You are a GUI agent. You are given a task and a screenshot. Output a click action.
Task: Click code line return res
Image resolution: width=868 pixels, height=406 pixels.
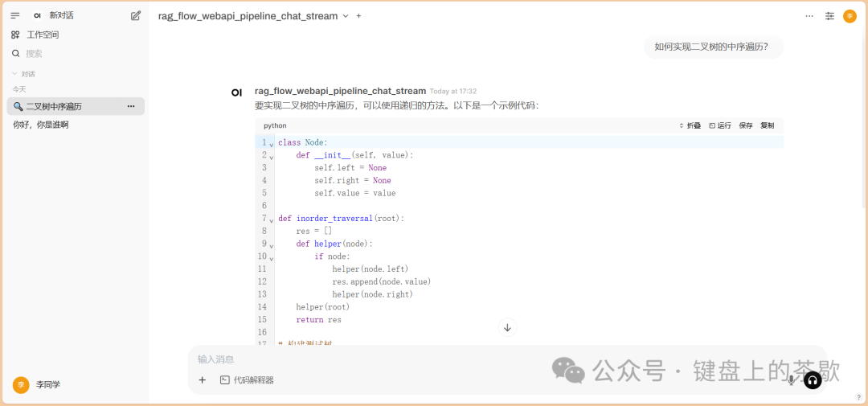(x=319, y=320)
